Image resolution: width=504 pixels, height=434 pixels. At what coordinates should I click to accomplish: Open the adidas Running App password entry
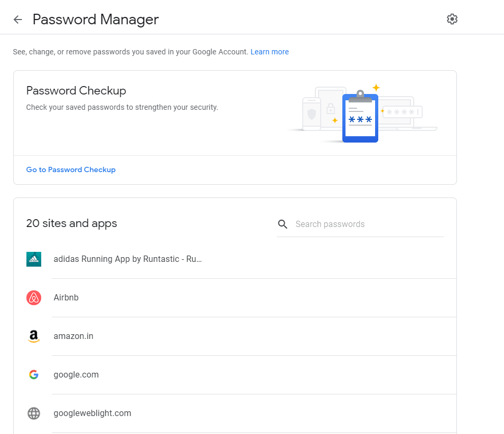pos(127,259)
